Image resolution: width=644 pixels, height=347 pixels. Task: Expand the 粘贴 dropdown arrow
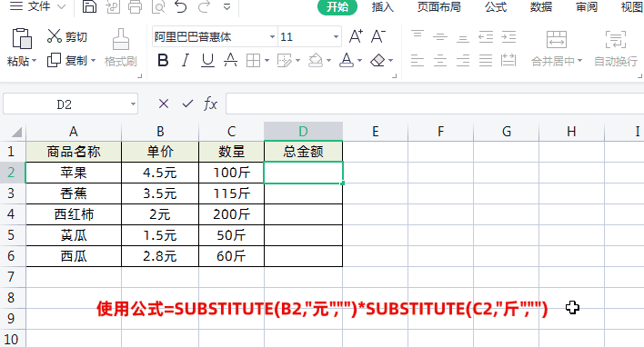click(x=34, y=61)
